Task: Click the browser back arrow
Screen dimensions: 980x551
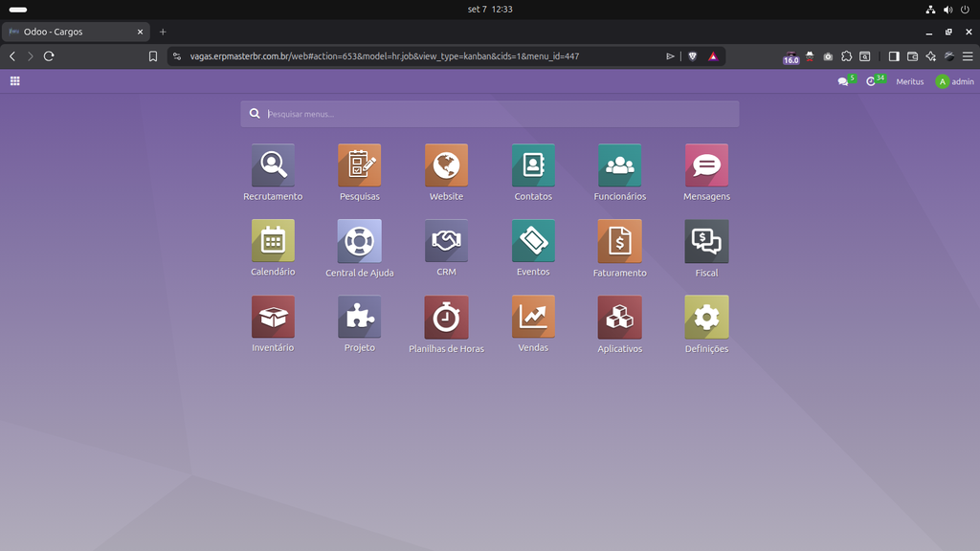Action: [x=12, y=56]
